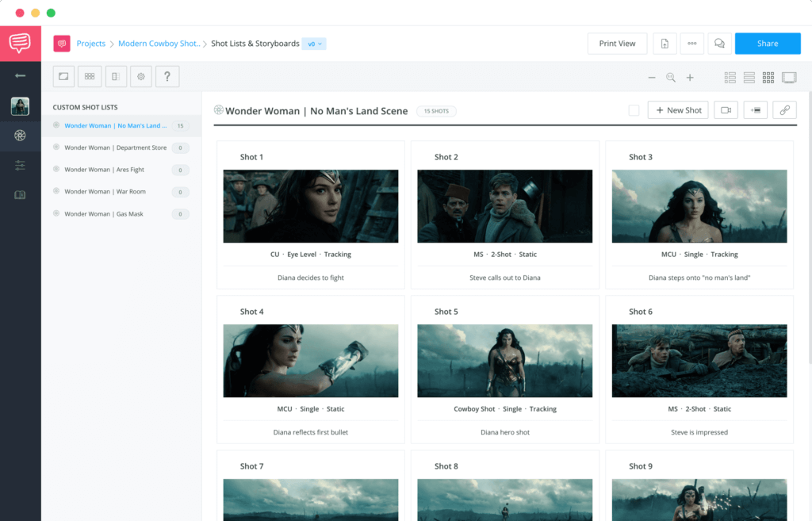Zoom in with the plus control
This screenshot has width=812, height=521.
pos(689,79)
